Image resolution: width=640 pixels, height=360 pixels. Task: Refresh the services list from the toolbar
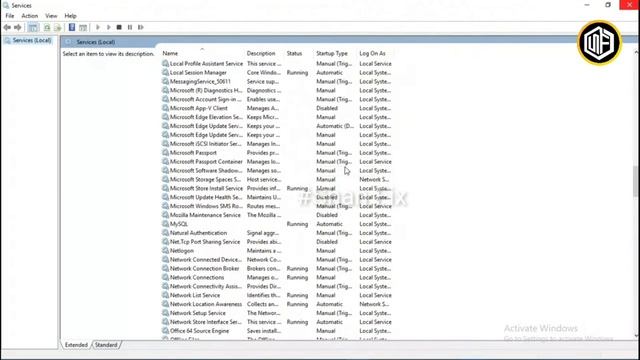tap(47, 27)
